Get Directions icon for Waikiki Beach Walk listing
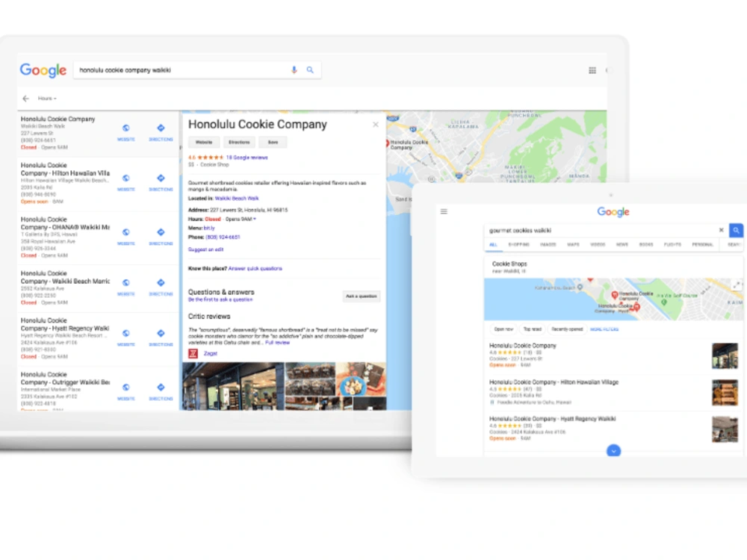 point(161,128)
